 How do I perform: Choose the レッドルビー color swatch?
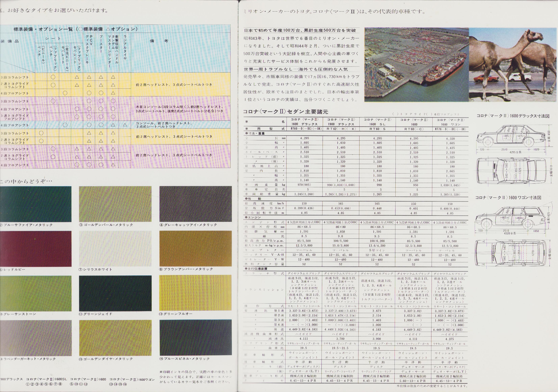[x=36, y=249]
